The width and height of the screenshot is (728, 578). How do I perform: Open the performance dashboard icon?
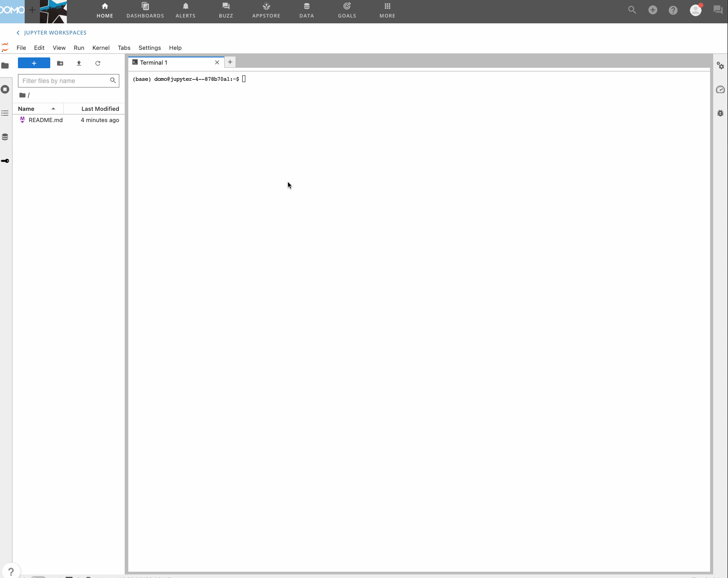[720, 89]
